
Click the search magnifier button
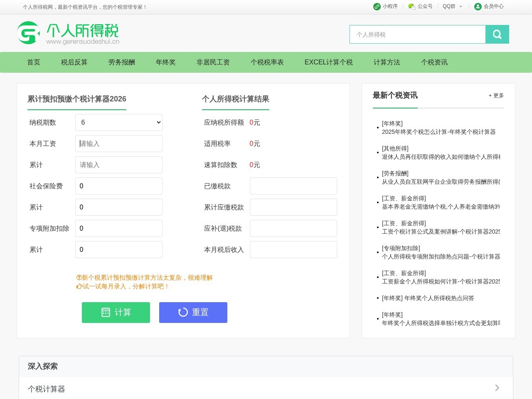tap(497, 34)
